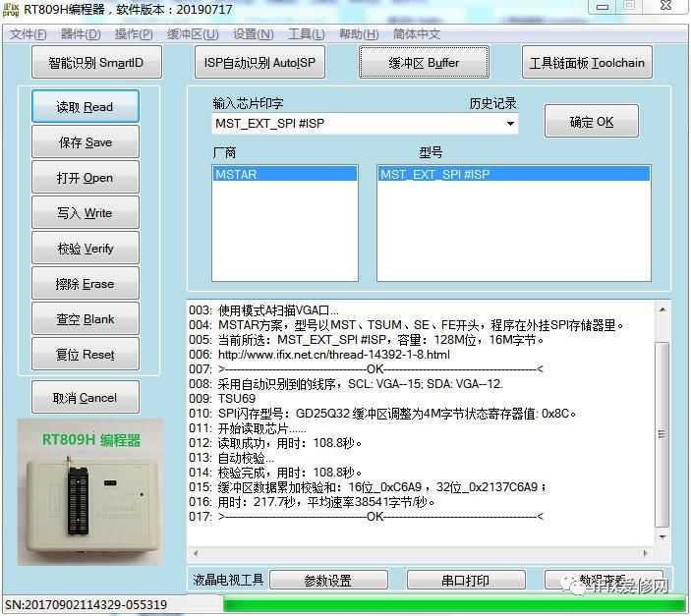Image resolution: width=691 pixels, height=616 pixels.
Task: Select MST_EXT_SPI #ISP in model list
Action: (513, 174)
